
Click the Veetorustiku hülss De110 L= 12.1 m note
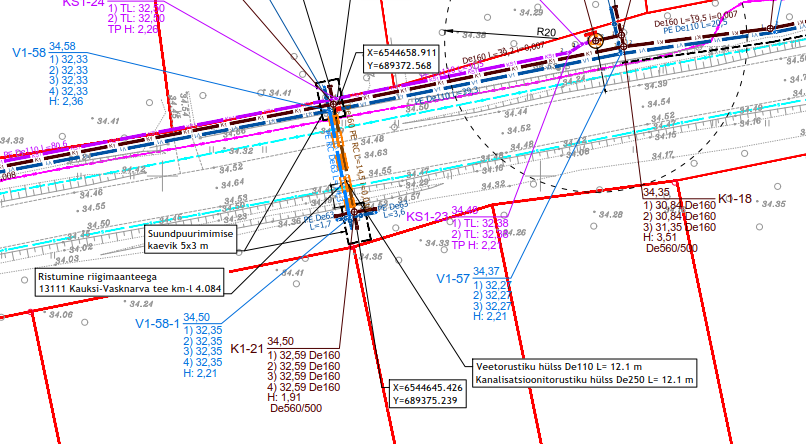point(559,367)
